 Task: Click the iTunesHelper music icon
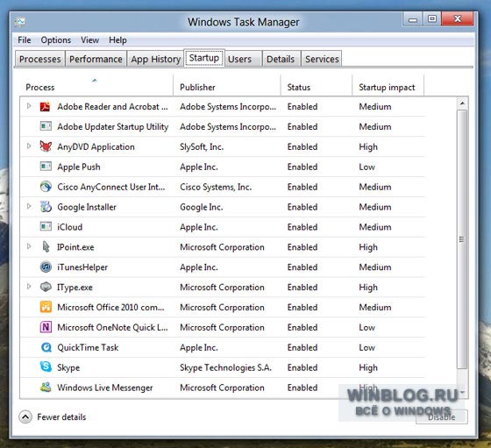[x=46, y=267]
